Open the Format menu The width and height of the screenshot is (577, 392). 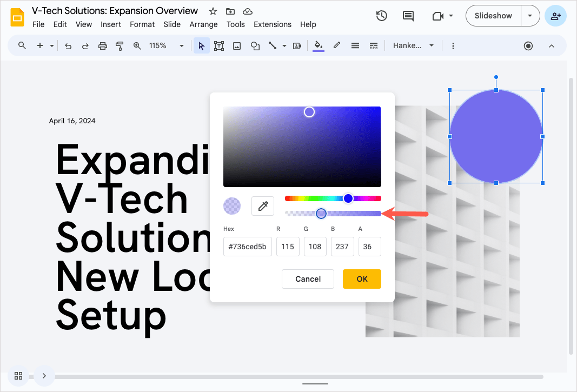pos(142,24)
